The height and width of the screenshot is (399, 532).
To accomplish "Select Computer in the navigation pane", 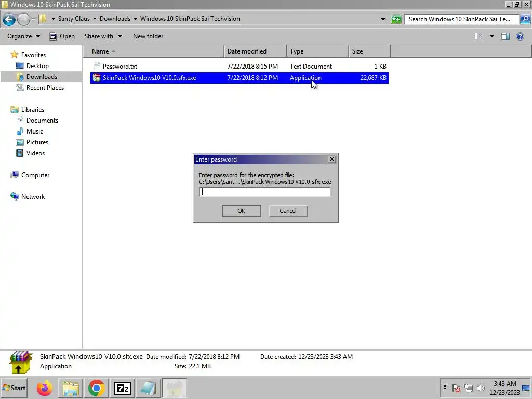I will [35, 175].
